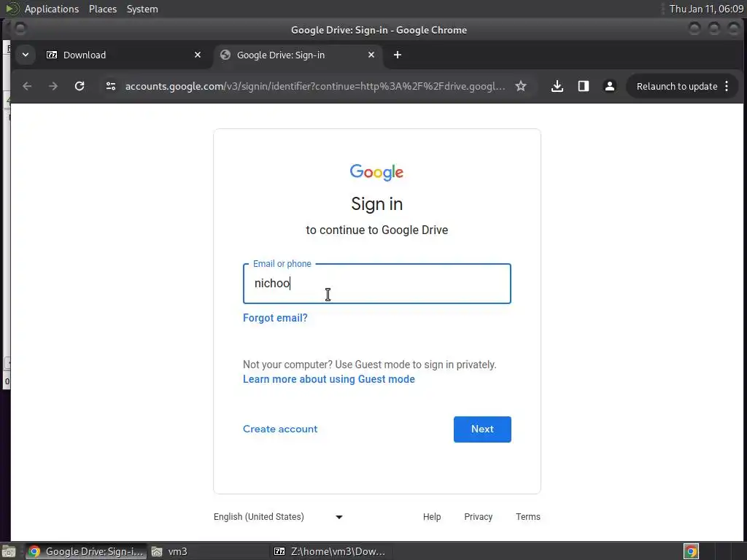Open the Applications menu
Viewport: 747px width, 560px height.
pos(52,9)
